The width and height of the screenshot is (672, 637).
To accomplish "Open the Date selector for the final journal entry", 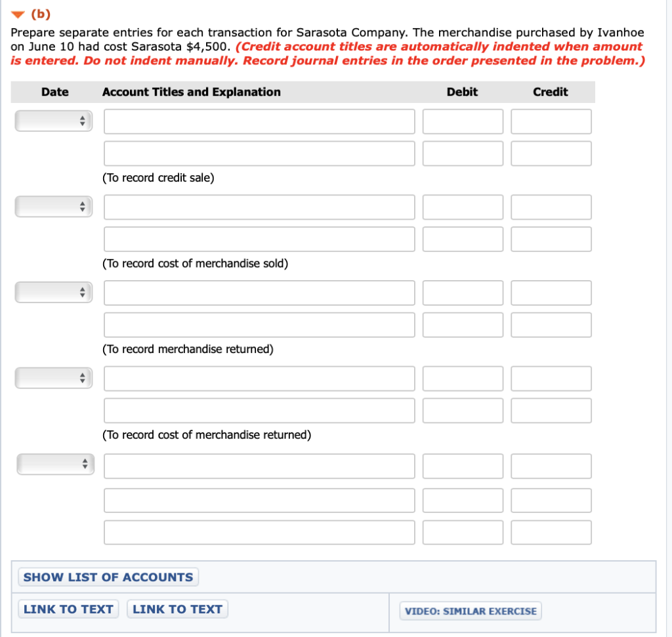I will pos(55,464).
